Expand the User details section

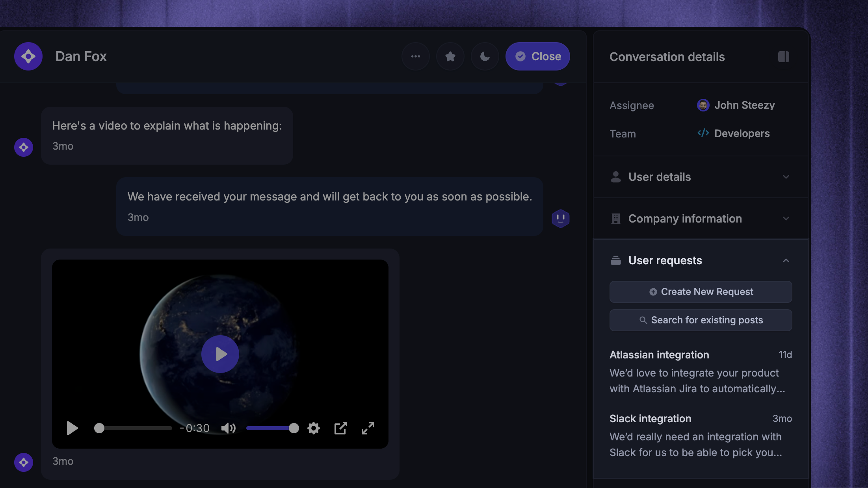pos(701,177)
